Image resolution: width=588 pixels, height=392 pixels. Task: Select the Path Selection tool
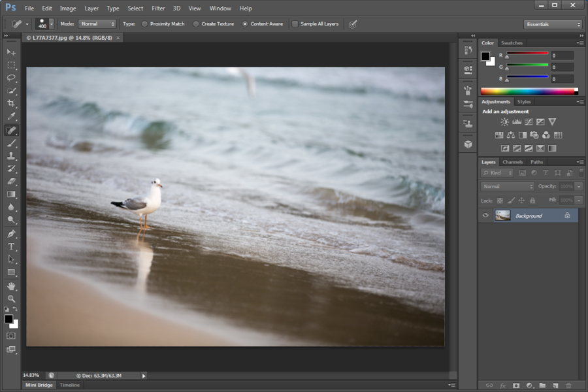(11, 259)
